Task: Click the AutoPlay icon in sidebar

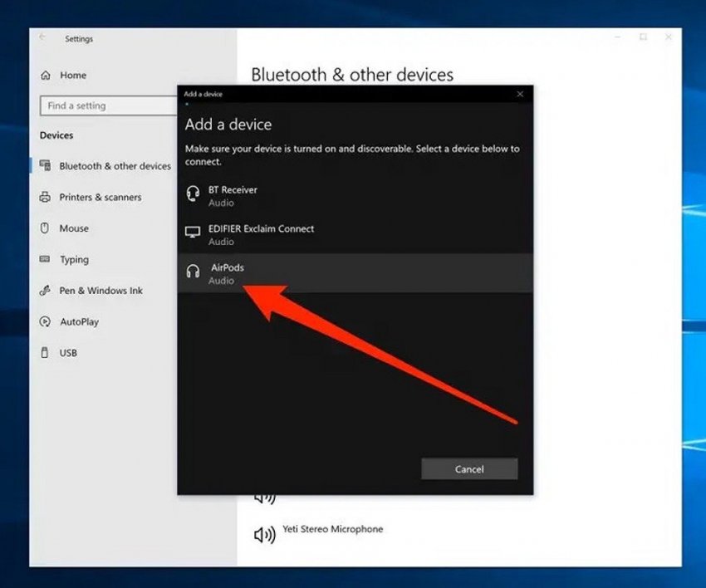Action: click(45, 321)
